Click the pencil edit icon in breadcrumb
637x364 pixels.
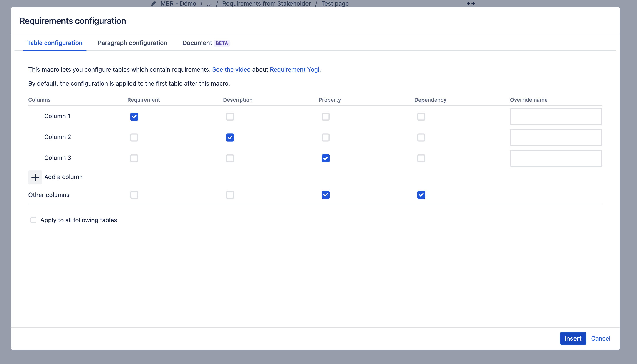[x=154, y=3]
